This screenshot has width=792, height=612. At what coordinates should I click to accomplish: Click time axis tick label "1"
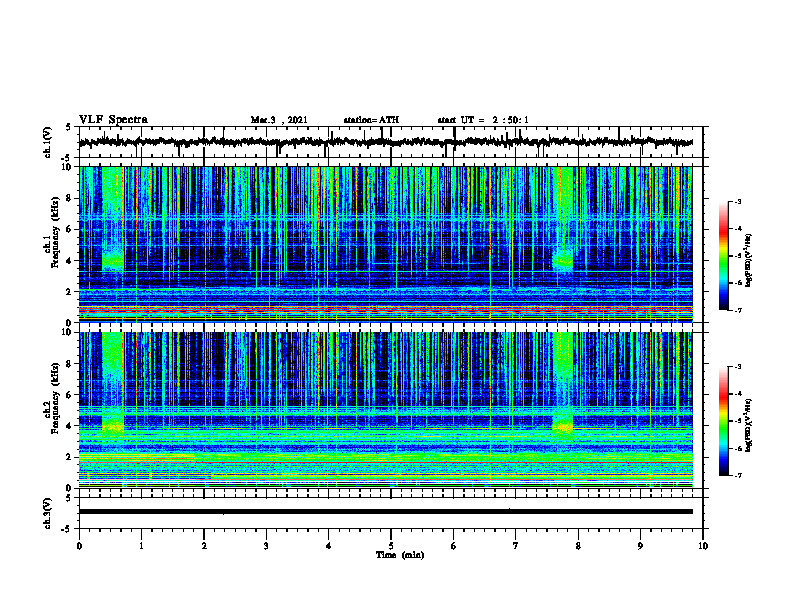point(141,546)
